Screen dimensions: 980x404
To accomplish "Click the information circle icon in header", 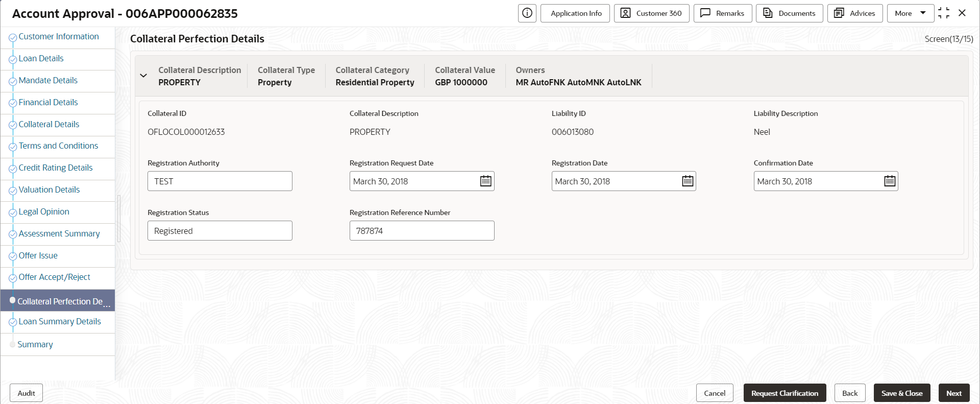I will (x=527, y=13).
